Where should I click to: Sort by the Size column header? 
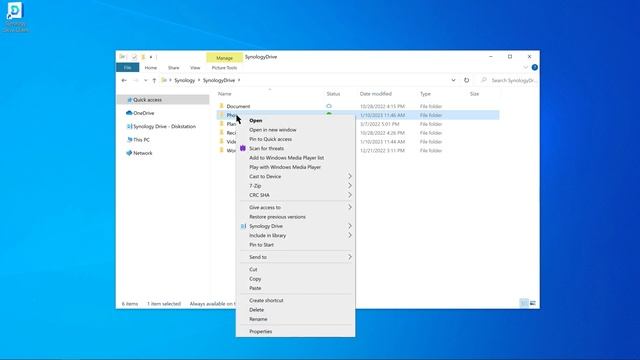point(474,94)
